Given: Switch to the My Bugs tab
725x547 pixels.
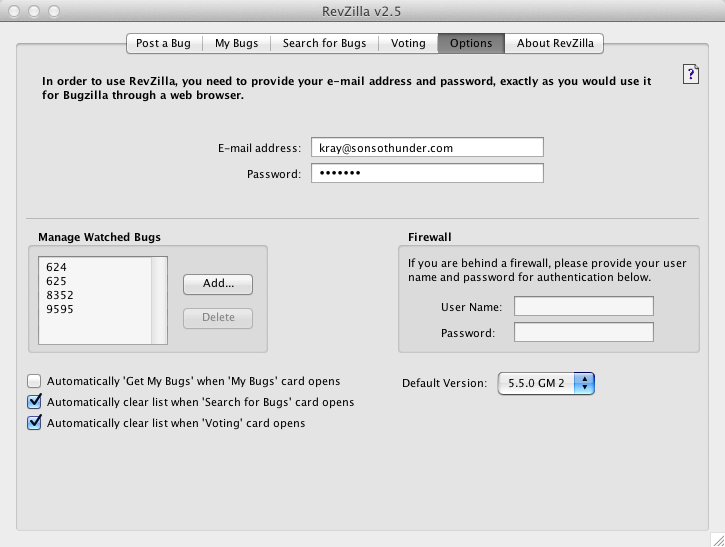Looking at the screenshot, I should [236, 43].
